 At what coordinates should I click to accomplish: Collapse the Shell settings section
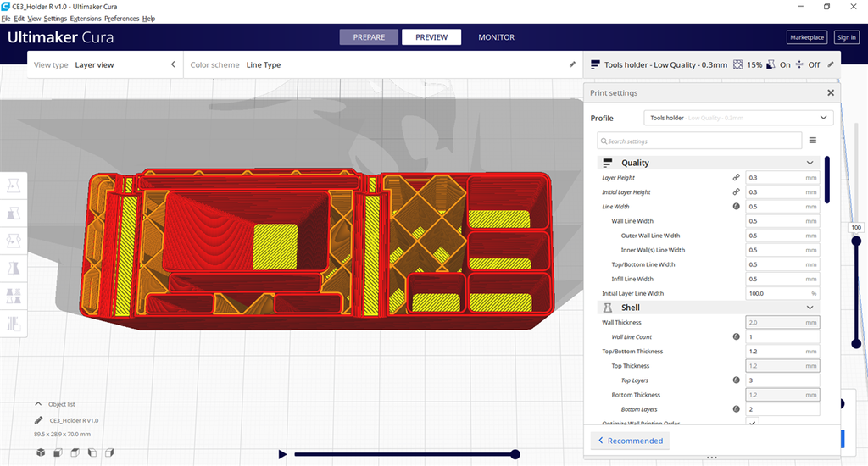click(x=810, y=308)
